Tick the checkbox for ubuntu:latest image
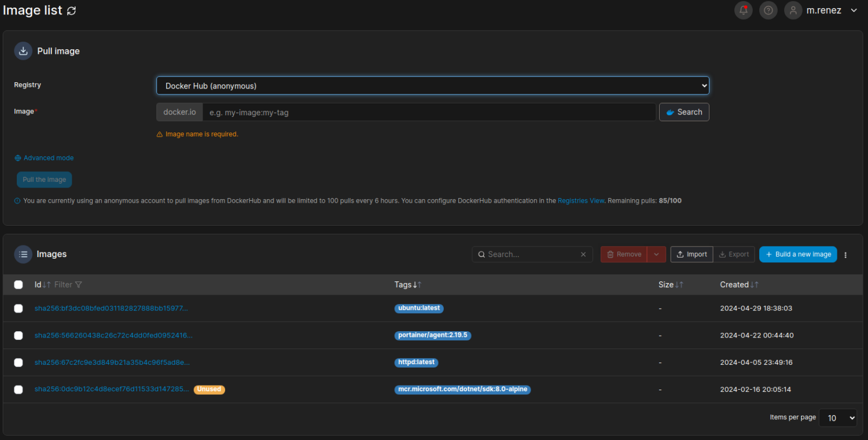The image size is (868, 440). 19,309
